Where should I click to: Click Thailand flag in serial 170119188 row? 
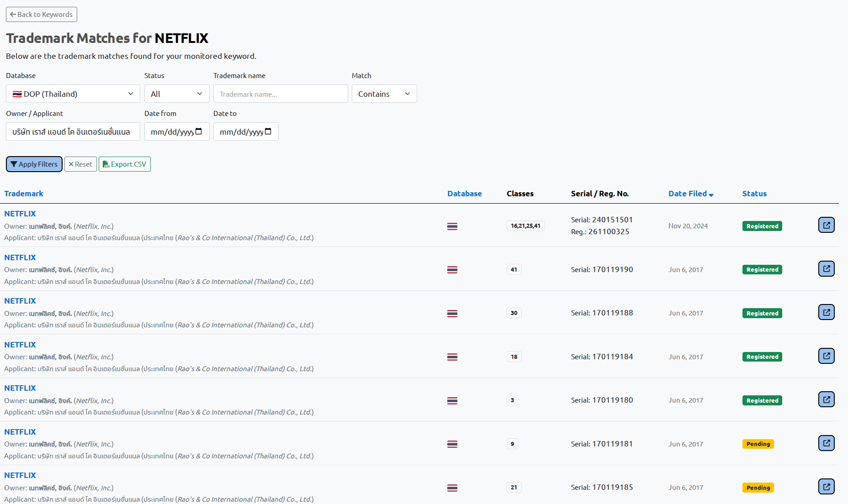point(452,314)
